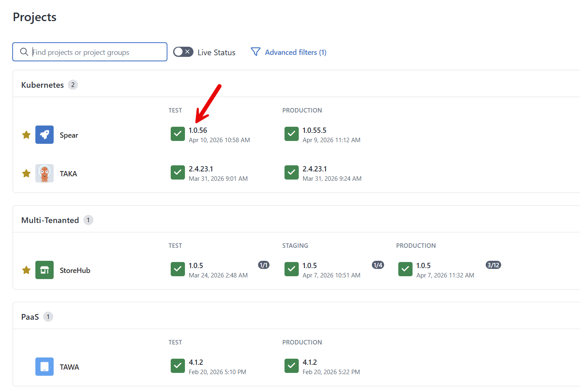
Task: Click the TAWA project icon
Action: [44, 366]
